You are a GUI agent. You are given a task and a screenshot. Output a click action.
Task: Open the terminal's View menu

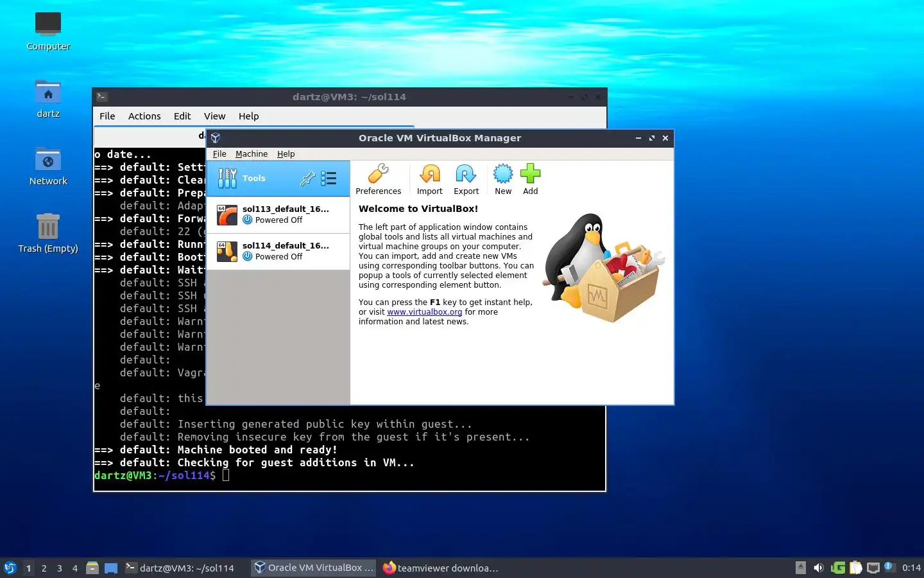click(x=214, y=116)
